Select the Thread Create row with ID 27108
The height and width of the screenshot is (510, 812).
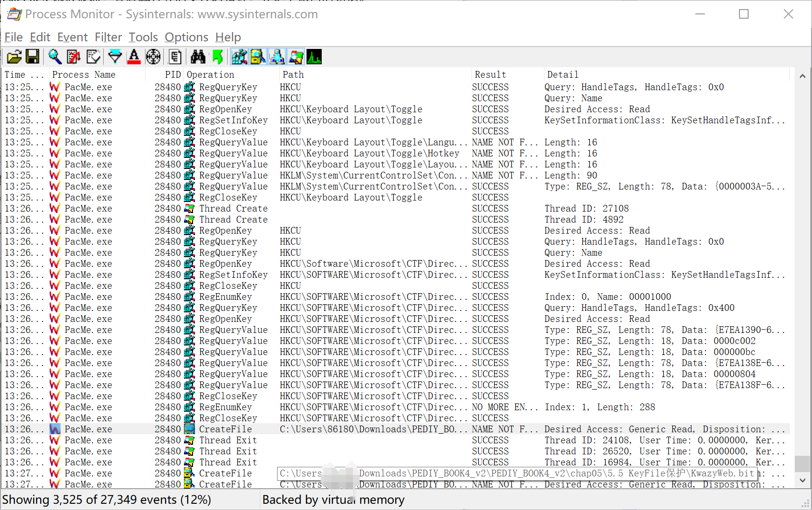pyautogui.click(x=396, y=208)
